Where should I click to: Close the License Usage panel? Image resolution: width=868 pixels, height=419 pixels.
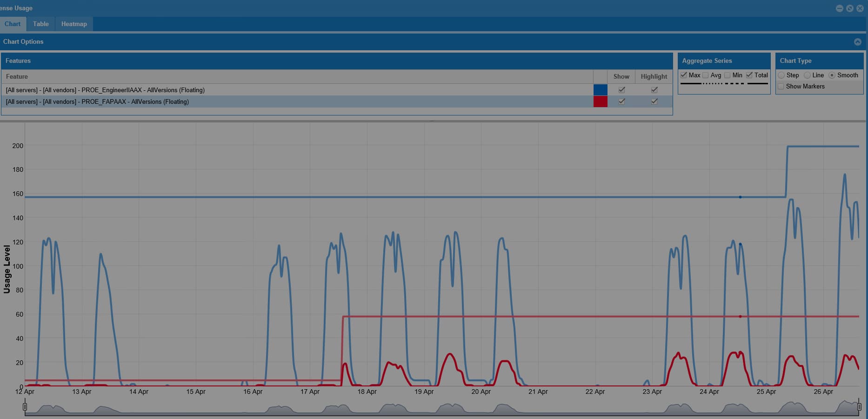point(860,8)
